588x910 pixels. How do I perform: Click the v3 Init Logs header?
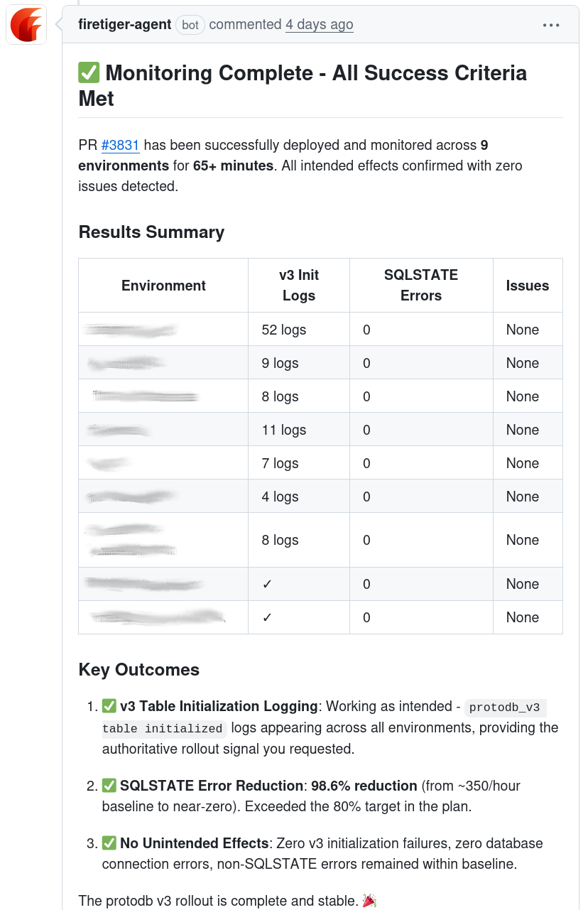tap(298, 284)
